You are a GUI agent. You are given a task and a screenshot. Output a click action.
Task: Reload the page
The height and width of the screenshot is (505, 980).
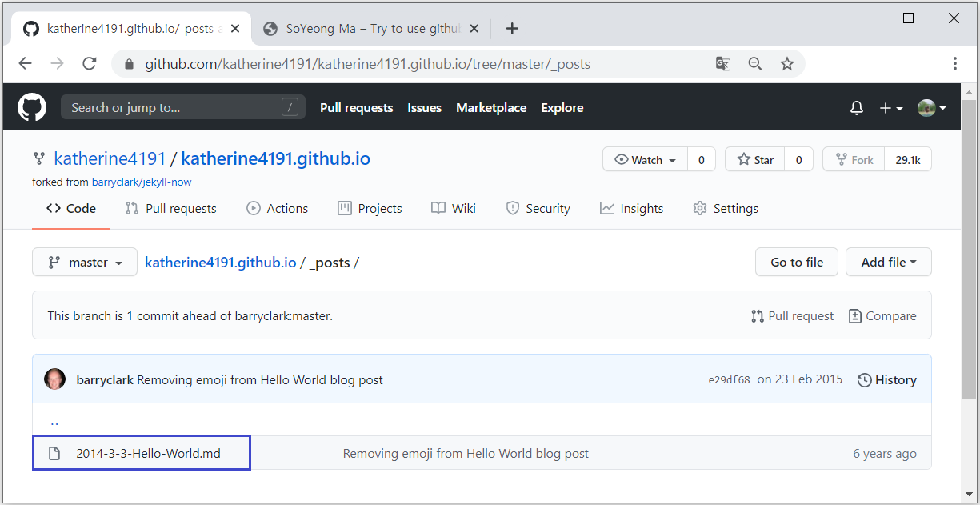(90, 64)
